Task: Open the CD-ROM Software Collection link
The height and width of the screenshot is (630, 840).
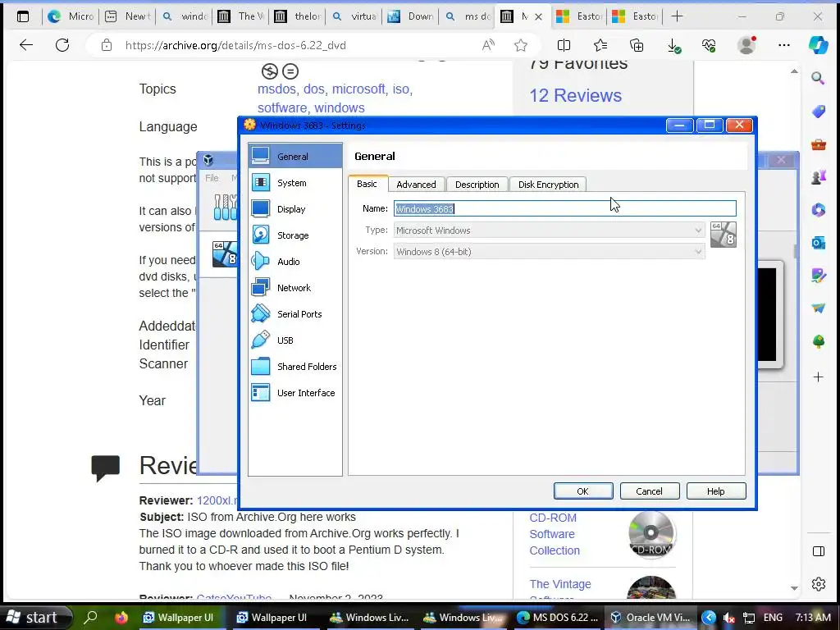Action: click(555, 534)
